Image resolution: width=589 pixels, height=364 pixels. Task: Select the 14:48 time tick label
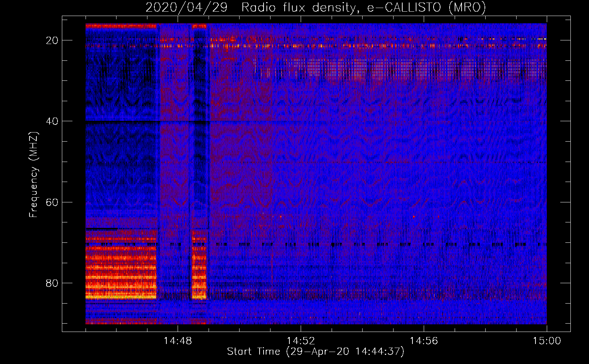coord(178,341)
